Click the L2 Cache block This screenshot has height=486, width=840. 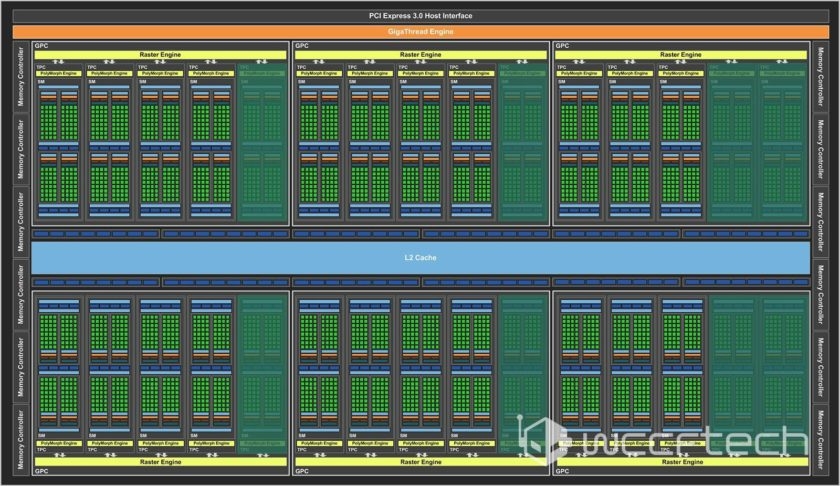tap(419, 258)
